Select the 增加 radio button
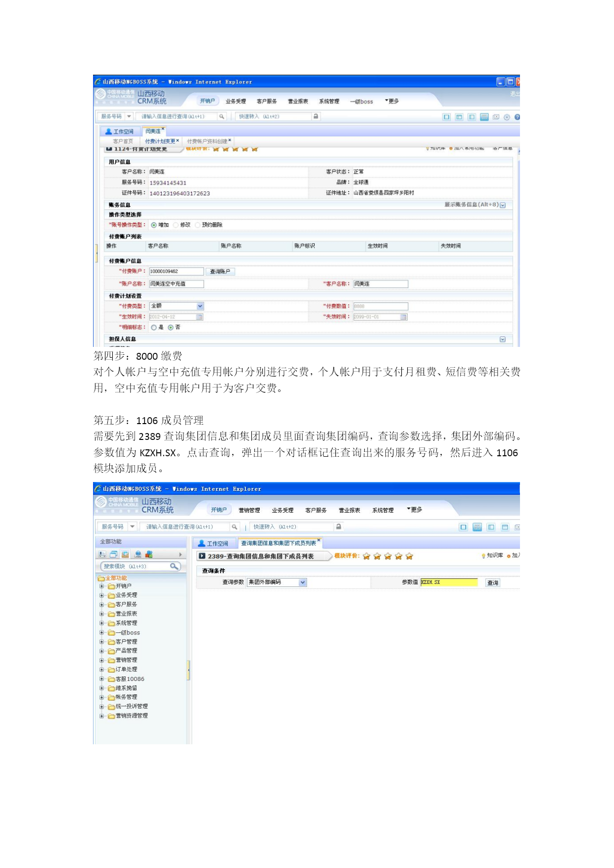This screenshot has width=614, height=868. 154,225
